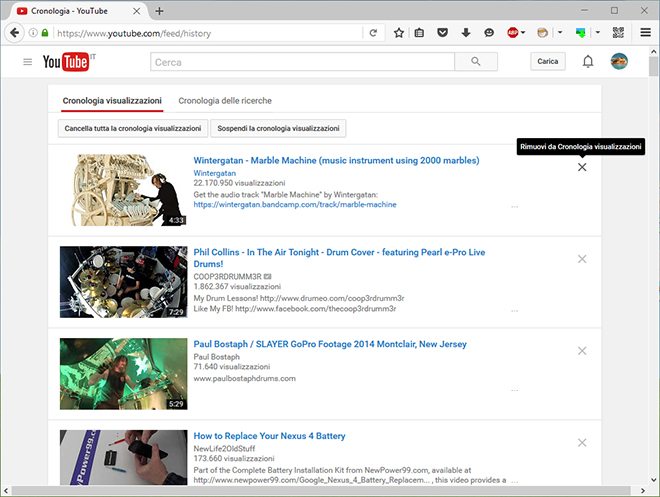Click the Adblock Plus extension icon

(x=513, y=33)
